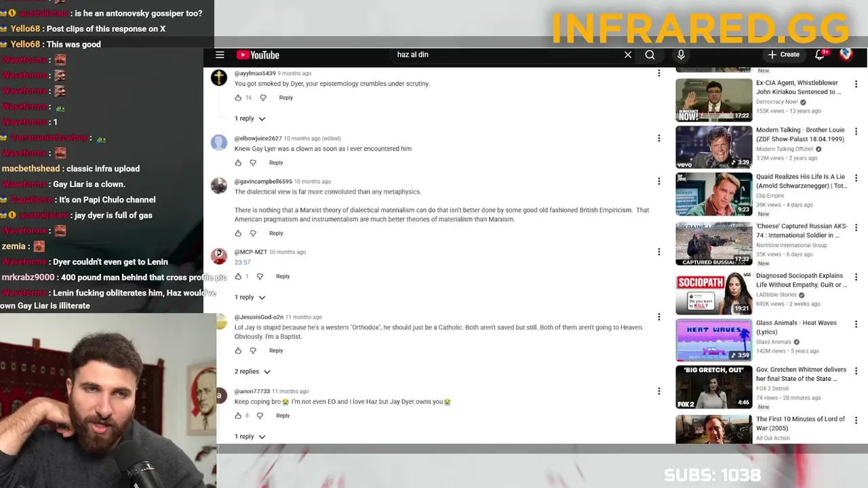Open the Glass Animals Heat Waves thumbnail

point(713,340)
